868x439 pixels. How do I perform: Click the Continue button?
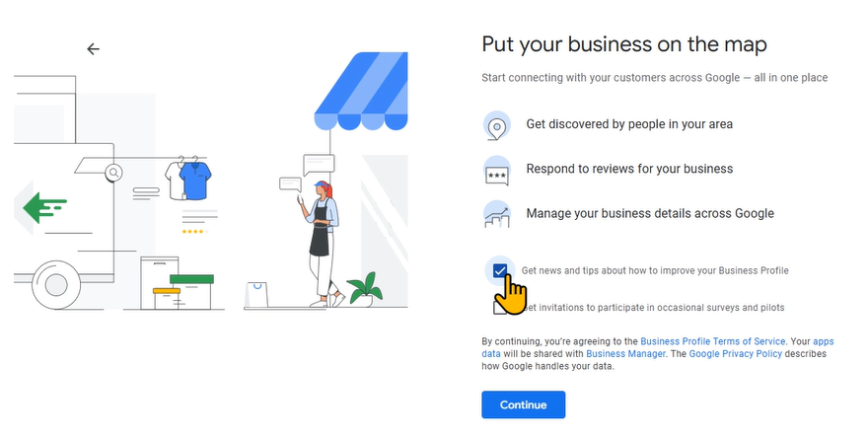point(523,404)
